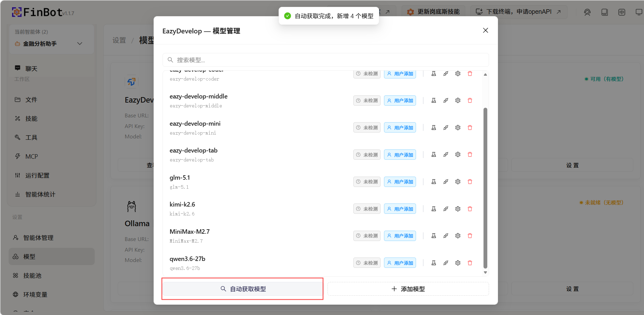Click the flask test icon for qwen3.6-27b
644x315 pixels.
tap(434, 263)
